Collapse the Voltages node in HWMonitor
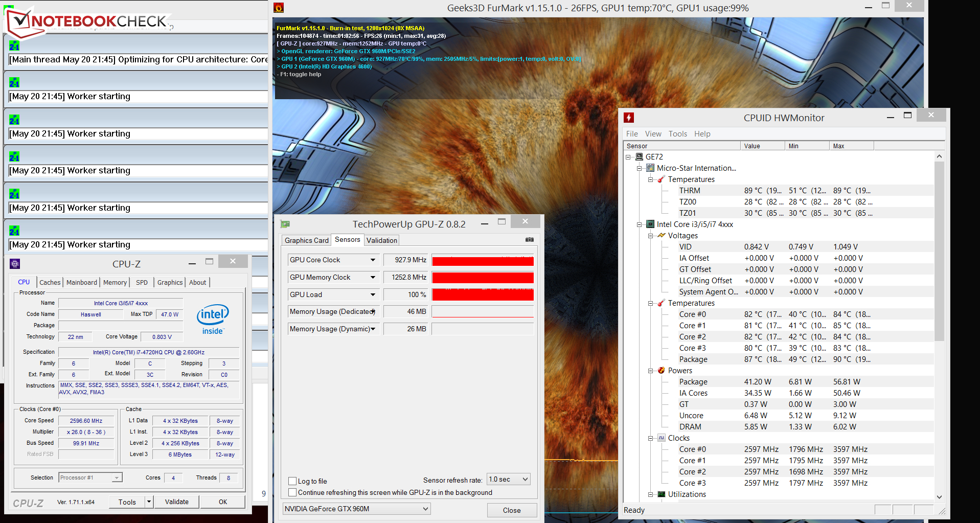 pyautogui.click(x=651, y=236)
